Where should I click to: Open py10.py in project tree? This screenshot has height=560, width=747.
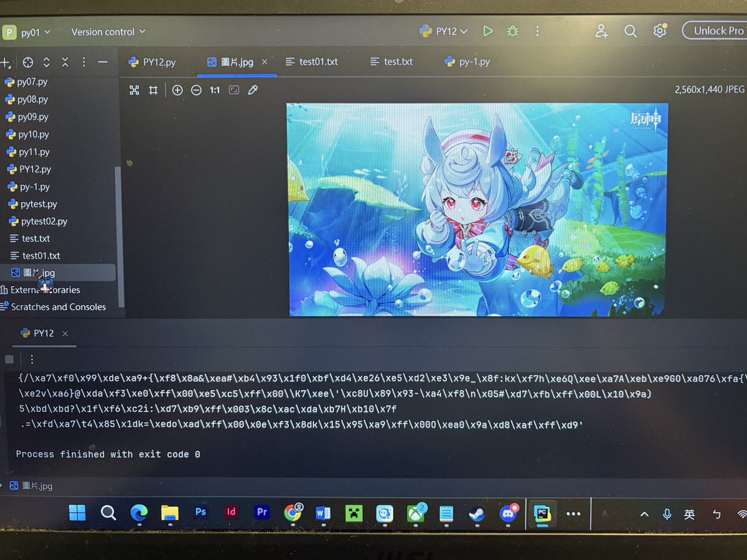coord(27,134)
